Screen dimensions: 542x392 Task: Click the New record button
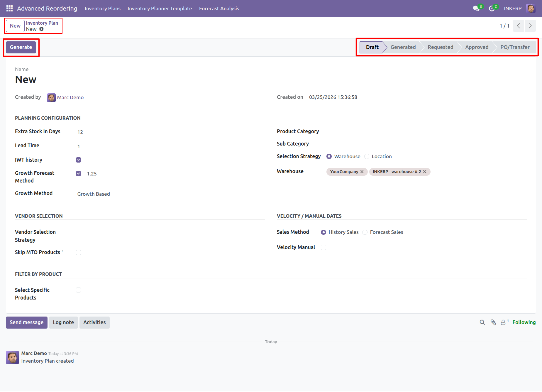[x=15, y=26]
